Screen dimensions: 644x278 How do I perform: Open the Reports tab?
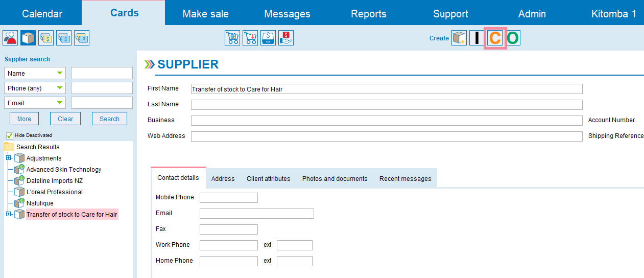369,14
